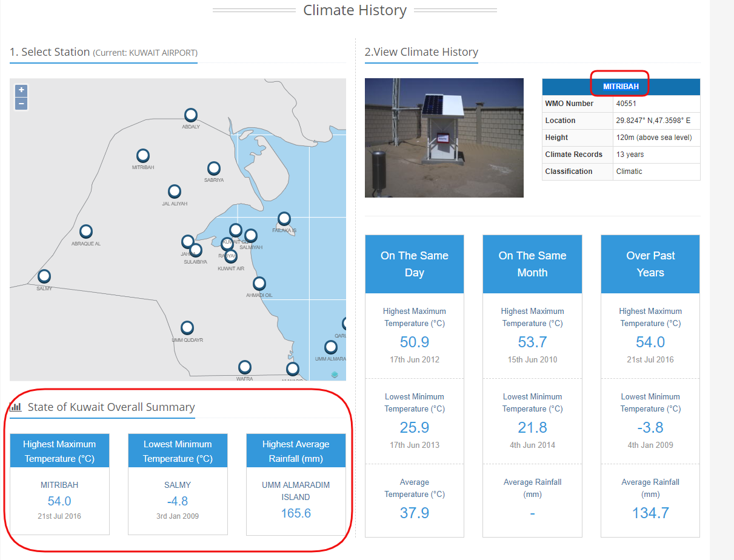Select the Location coordinates cell

pyautogui.click(x=657, y=121)
